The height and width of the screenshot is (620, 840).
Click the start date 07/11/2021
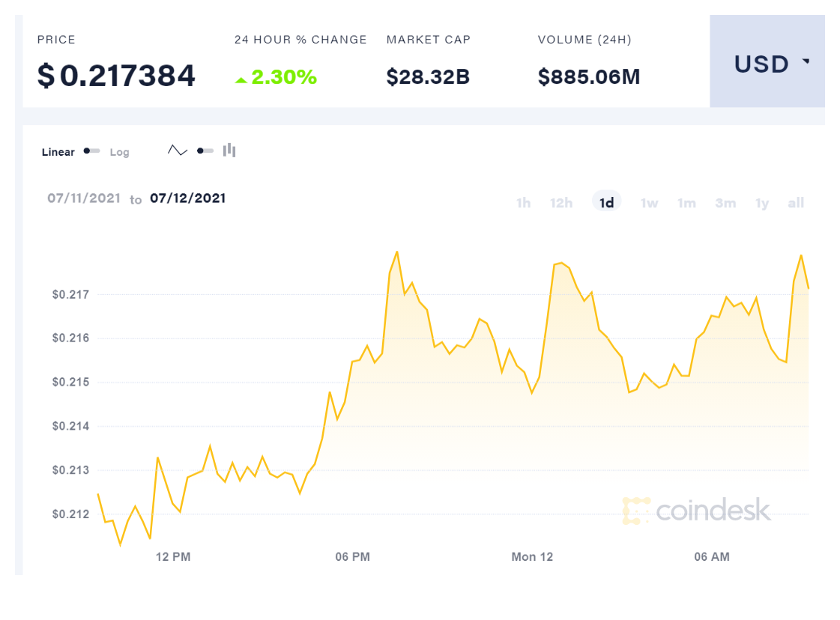(x=84, y=198)
